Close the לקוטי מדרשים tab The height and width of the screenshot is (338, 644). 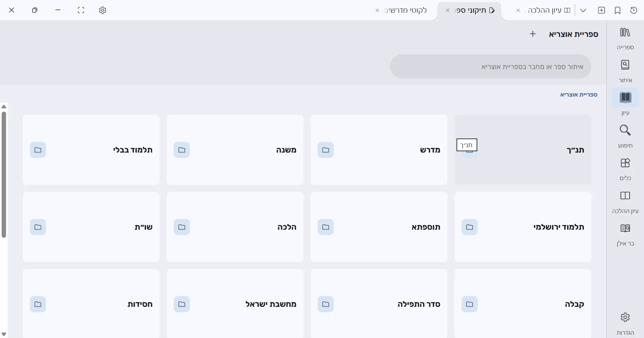(x=377, y=10)
